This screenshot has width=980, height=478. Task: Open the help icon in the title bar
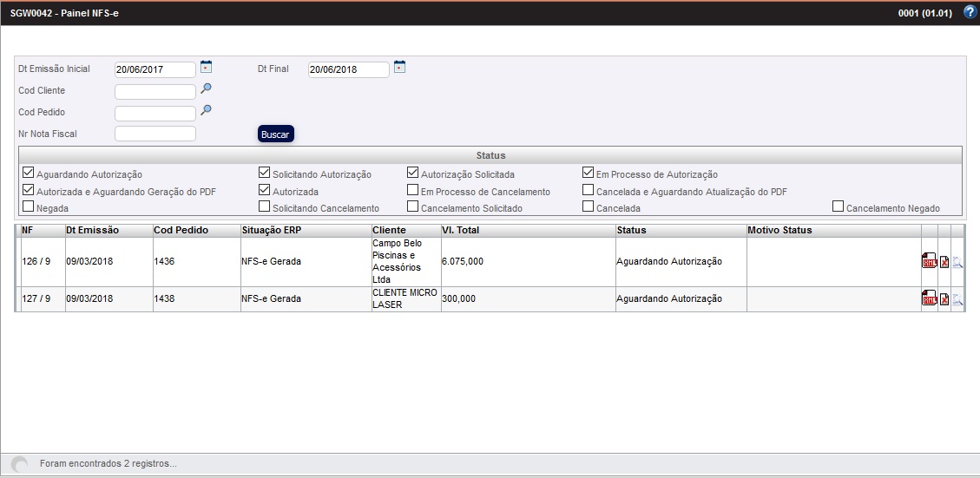tap(970, 13)
